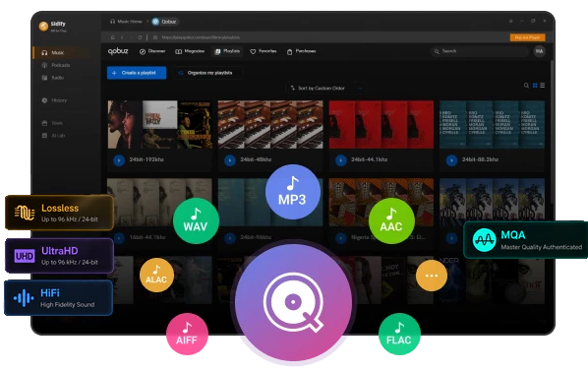588x372 pixels.
Task: Open the 24bit-88.2khz playlist cover
Action: 492,125
